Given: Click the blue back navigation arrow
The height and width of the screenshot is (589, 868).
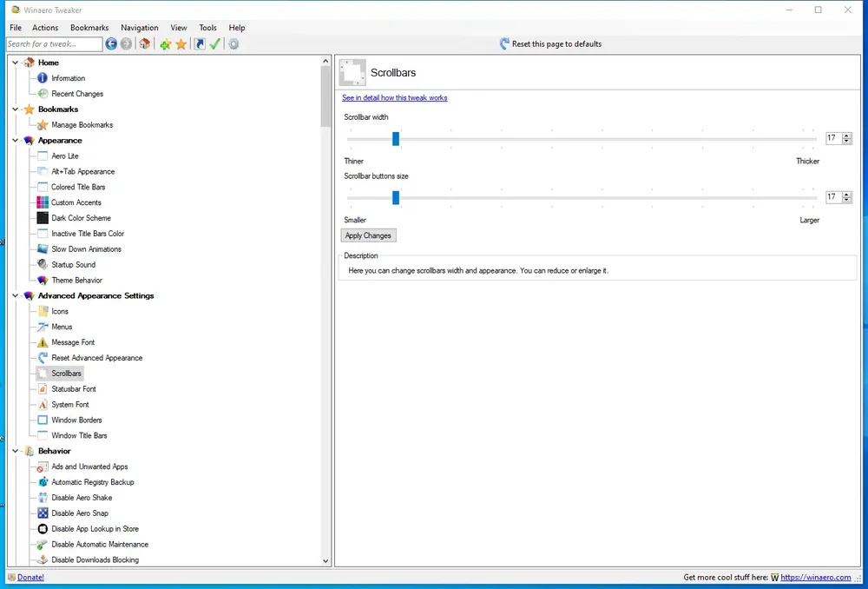Looking at the screenshot, I should [x=111, y=43].
